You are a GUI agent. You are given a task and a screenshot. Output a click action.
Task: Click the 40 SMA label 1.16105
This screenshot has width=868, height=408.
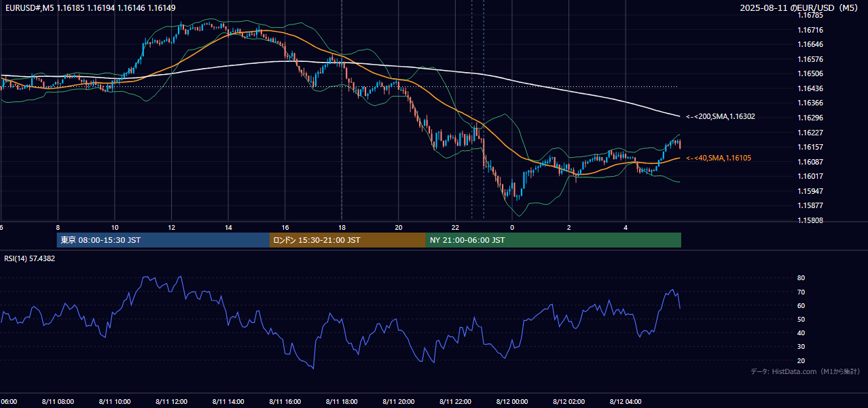pos(719,158)
